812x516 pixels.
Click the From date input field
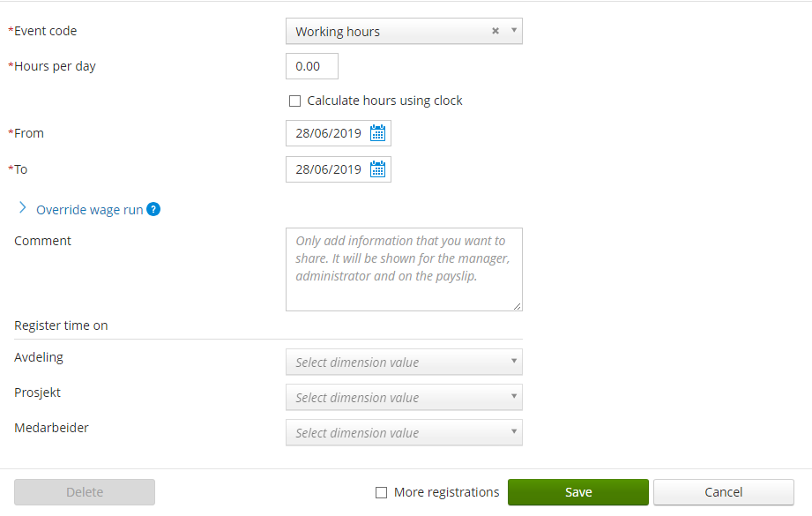pyautogui.click(x=328, y=134)
